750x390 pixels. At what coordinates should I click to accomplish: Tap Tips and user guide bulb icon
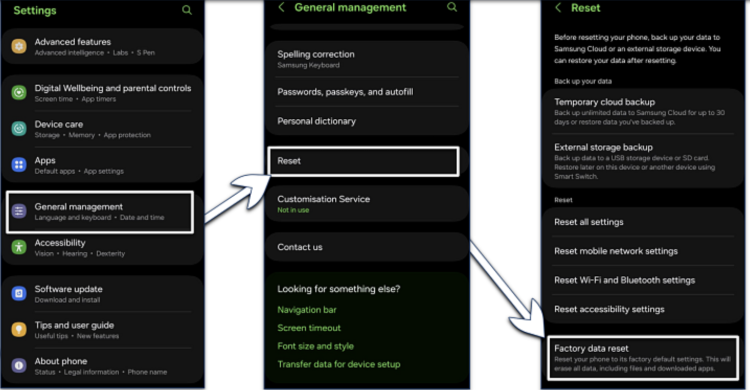(x=19, y=329)
